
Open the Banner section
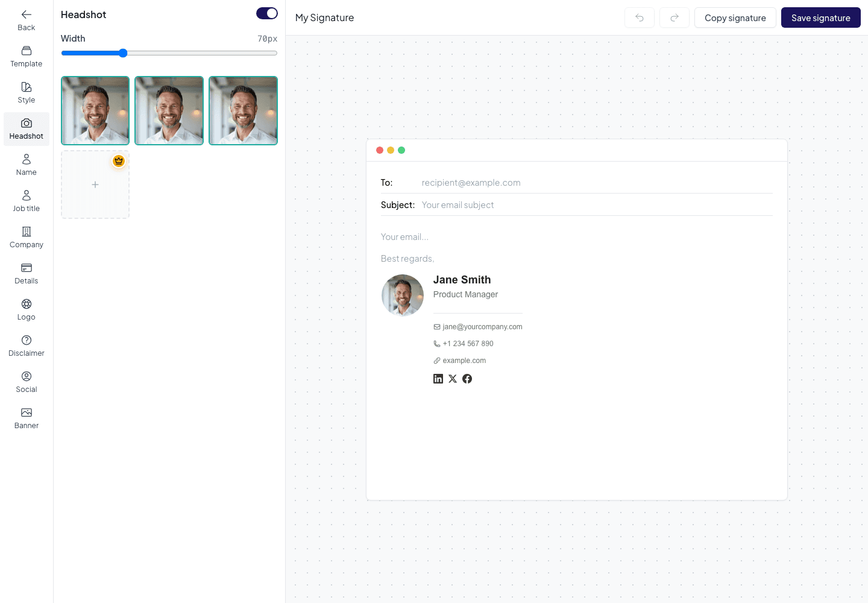click(27, 418)
